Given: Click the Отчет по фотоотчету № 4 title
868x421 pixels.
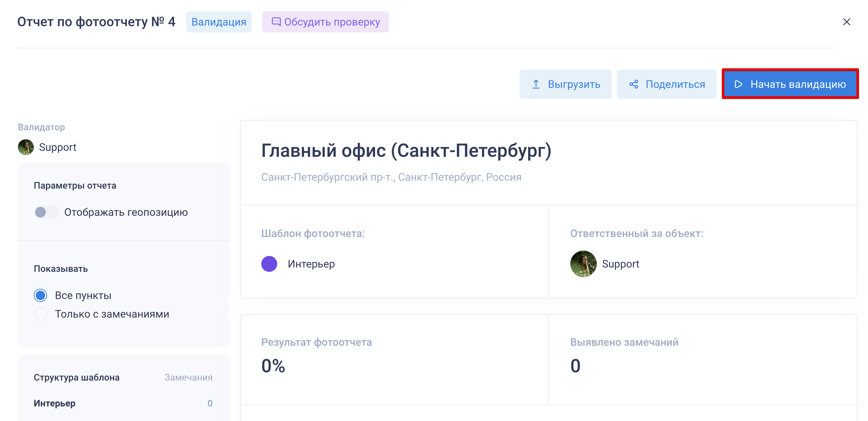Looking at the screenshot, I should click(x=96, y=22).
